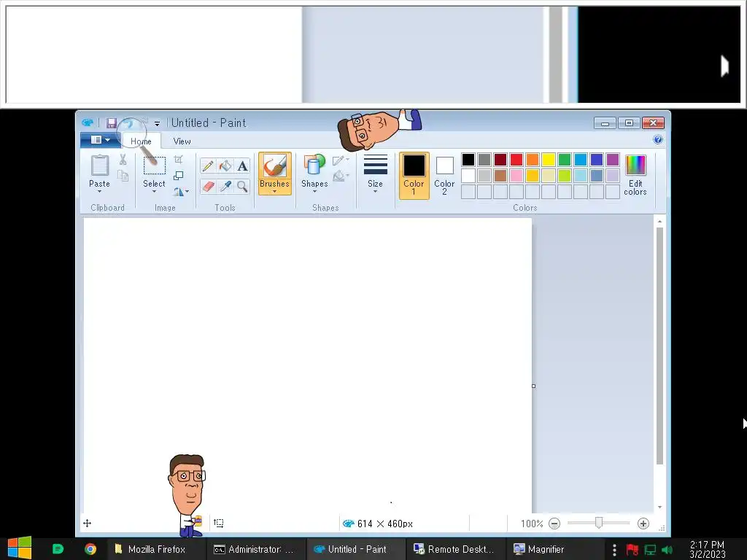This screenshot has width=747, height=560.
Task: Click the image scale and skew icon
Action: pyautogui.click(x=179, y=176)
